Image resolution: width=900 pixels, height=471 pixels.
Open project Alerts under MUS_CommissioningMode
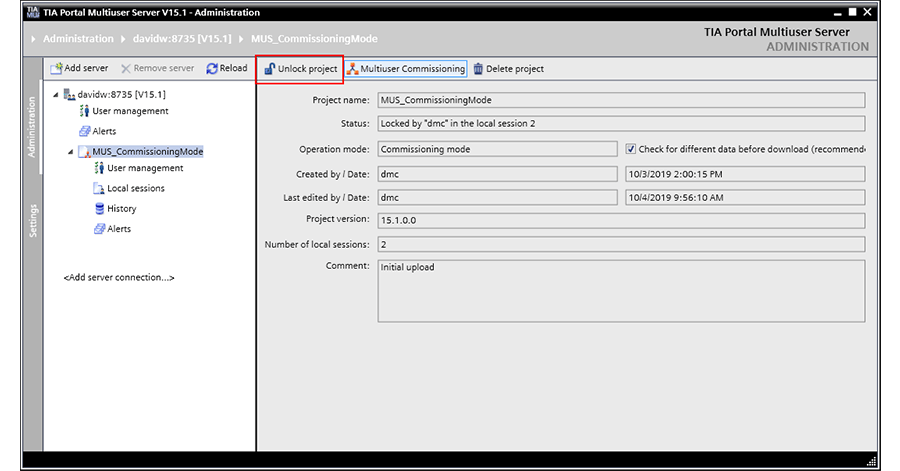pyautogui.click(x=119, y=228)
